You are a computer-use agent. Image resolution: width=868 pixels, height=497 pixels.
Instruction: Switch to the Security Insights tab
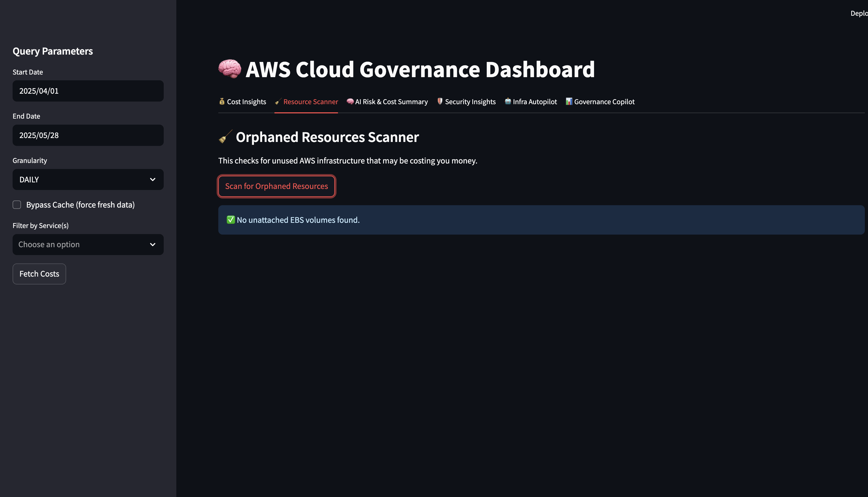coord(470,102)
